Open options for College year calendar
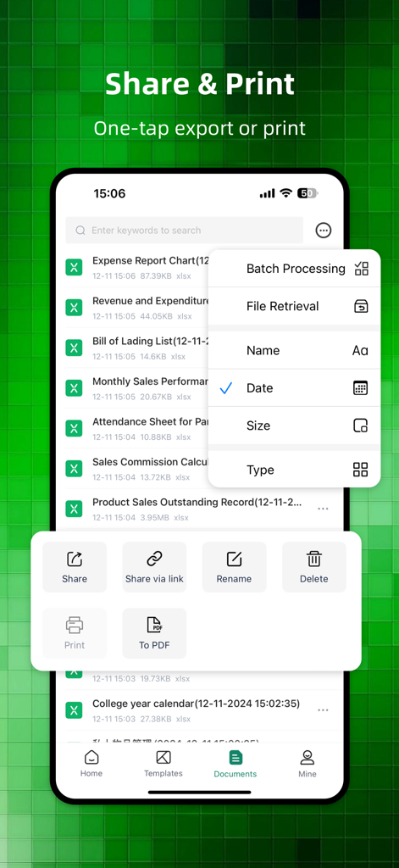The width and height of the screenshot is (399, 868). [324, 710]
